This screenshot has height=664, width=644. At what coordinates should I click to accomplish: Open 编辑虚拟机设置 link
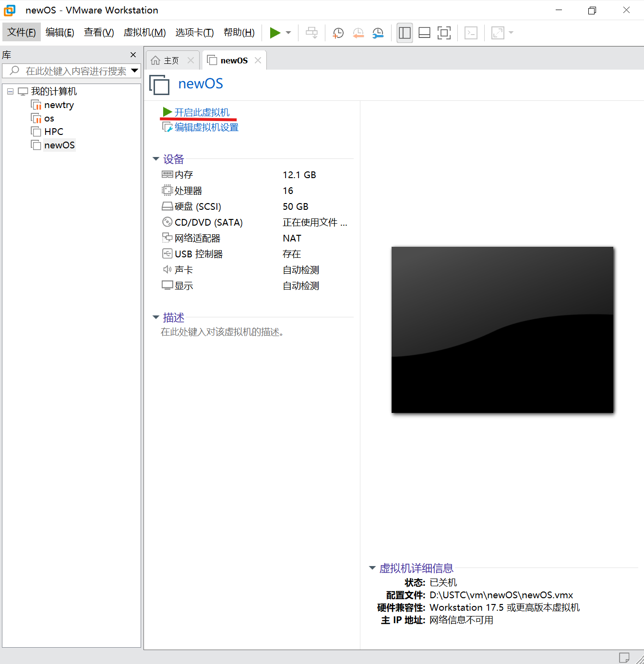[x=205, y=127]
